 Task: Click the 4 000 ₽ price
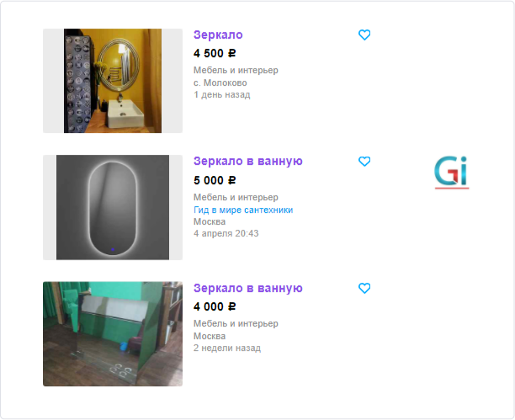pos(215,306)
